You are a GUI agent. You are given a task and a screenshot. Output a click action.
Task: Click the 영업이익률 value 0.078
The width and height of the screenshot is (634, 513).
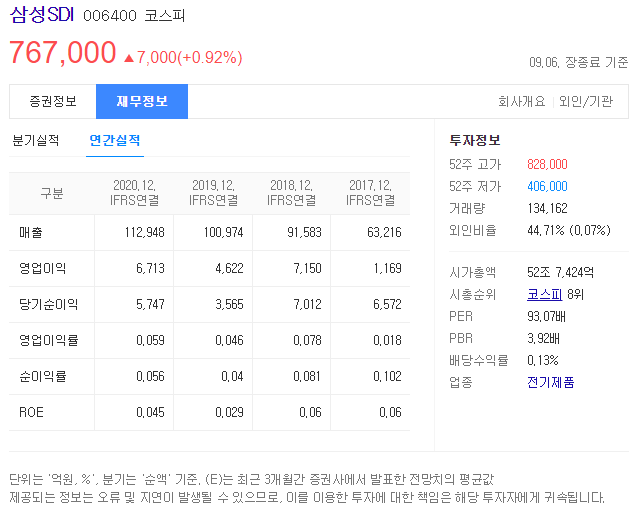tap(308, 340)
